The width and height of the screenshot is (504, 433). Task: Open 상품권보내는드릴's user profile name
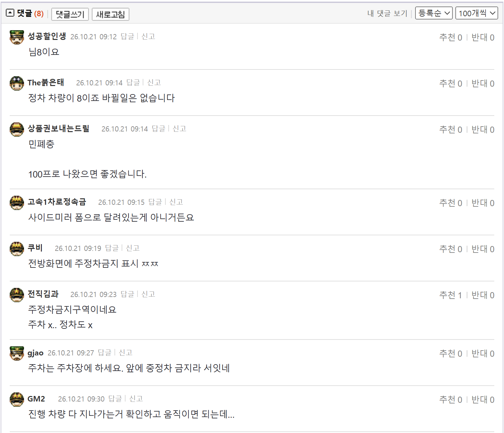click(59, 129)
